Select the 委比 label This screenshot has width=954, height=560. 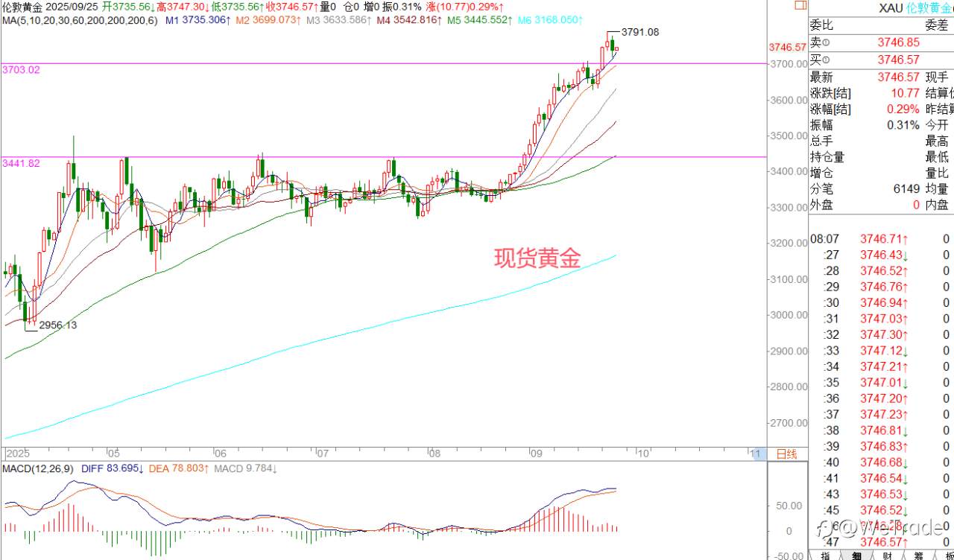pyautogui.click(x=821, y=25)
